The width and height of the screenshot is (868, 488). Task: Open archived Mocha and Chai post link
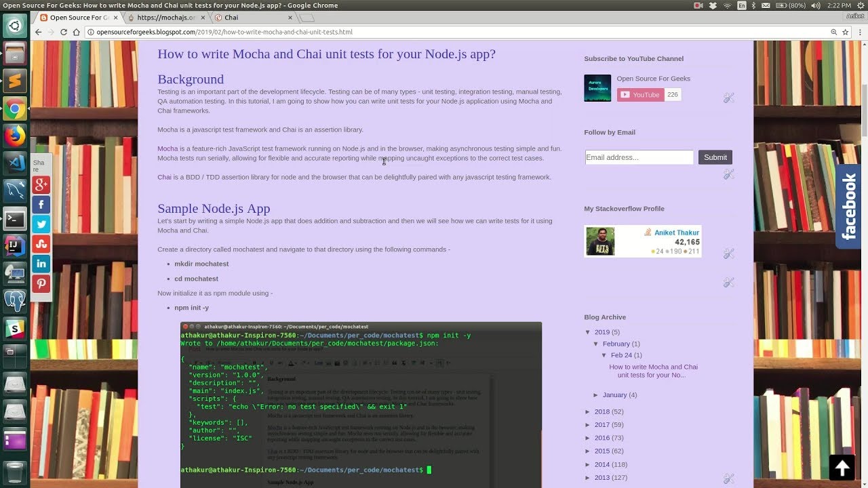tap(653, 371)
